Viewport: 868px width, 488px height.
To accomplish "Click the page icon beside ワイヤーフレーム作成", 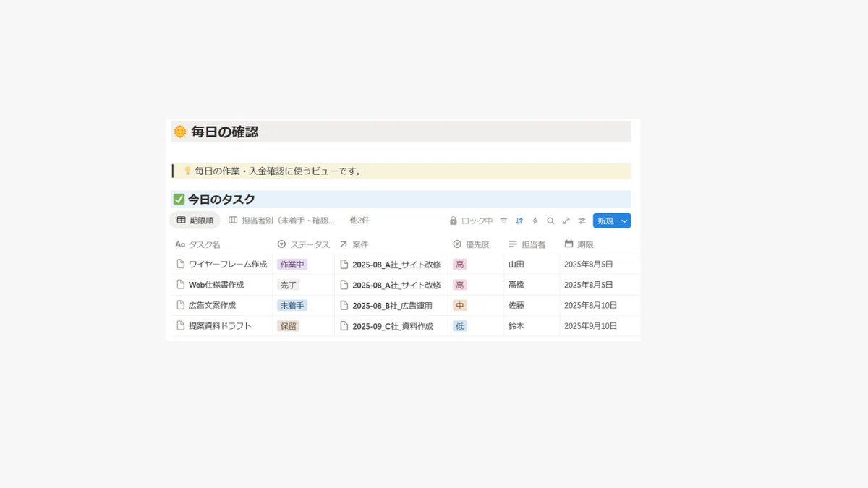I will [181, 265].
